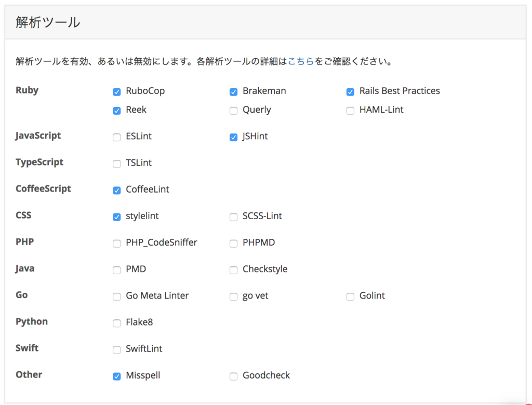Viewport: 532px width, 405px height.
Task: Uncheck stylelint under CSS
Action: pyautogui.click(x=117, y=217)
